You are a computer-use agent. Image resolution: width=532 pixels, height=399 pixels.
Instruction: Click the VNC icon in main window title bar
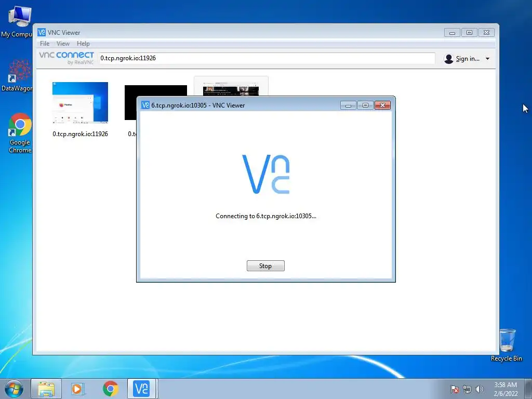point(42,32)
